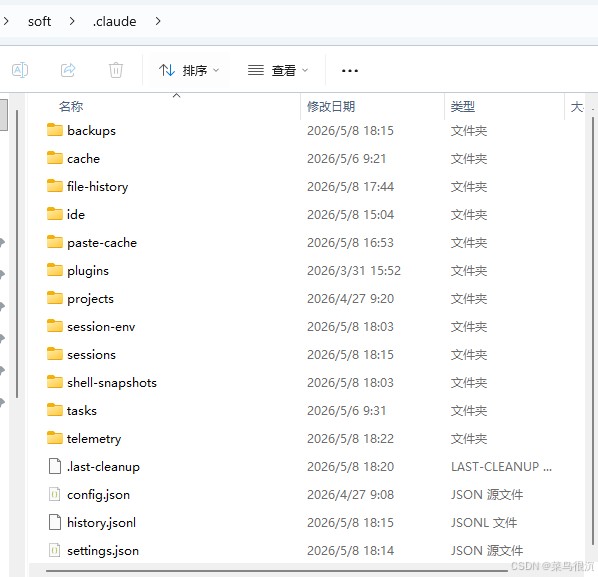Click the Share toolbar icon
Image resolution: width=598 pixels, height=577 pixels.
68,70
